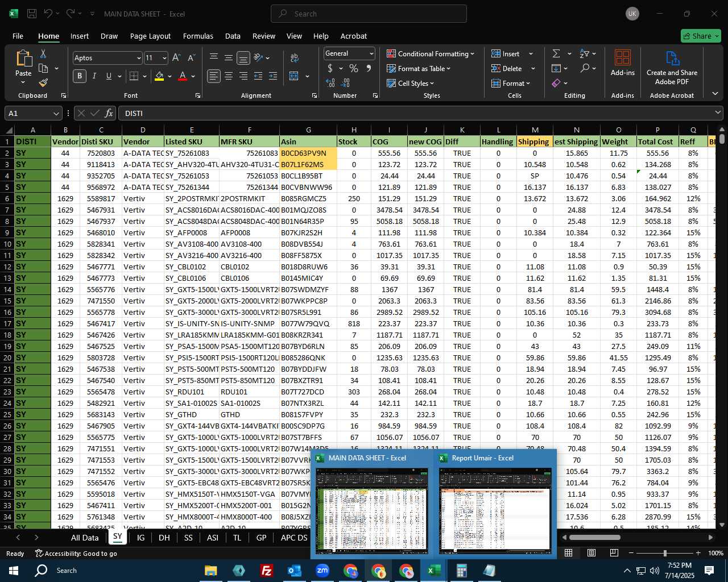Open the Insert ribbon tab

coord(80,36)
